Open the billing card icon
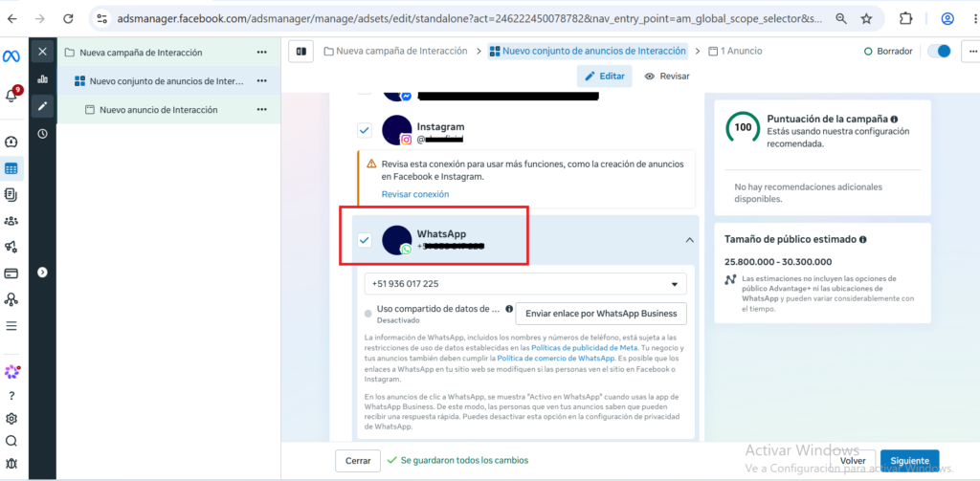Screen dimensions: 980x481 [11, 273]
